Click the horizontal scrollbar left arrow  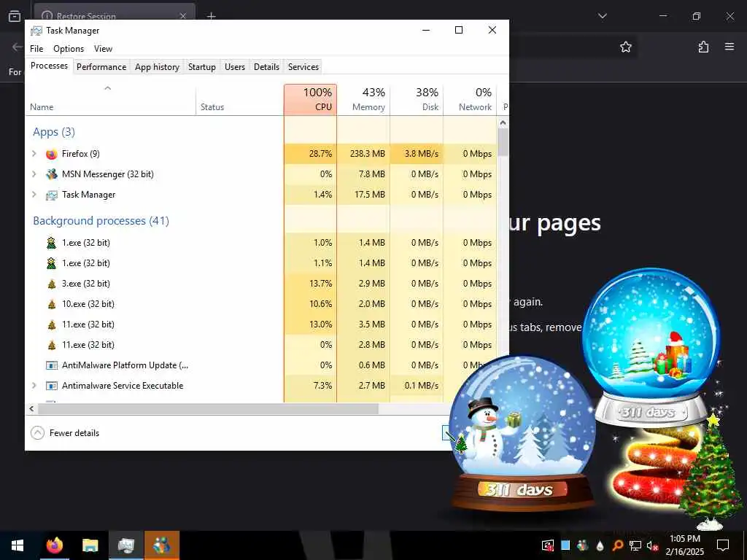point(31,408)
